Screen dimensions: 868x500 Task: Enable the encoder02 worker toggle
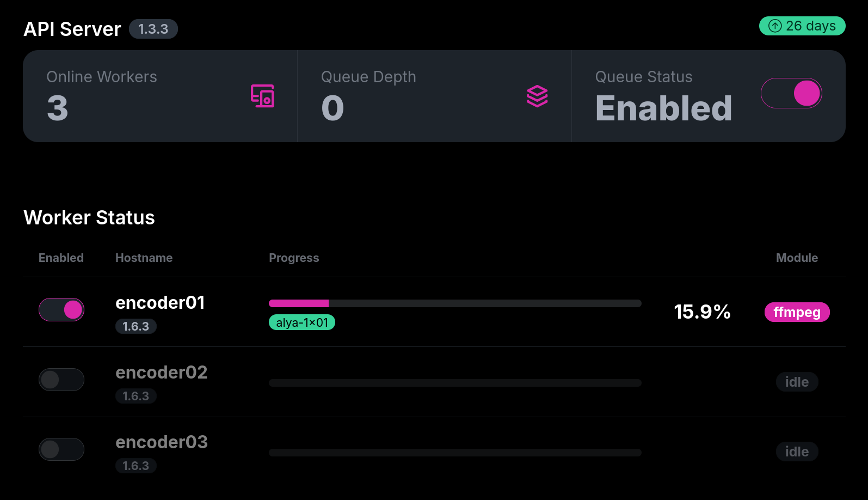pyautogui.click(x=61, y=380)
